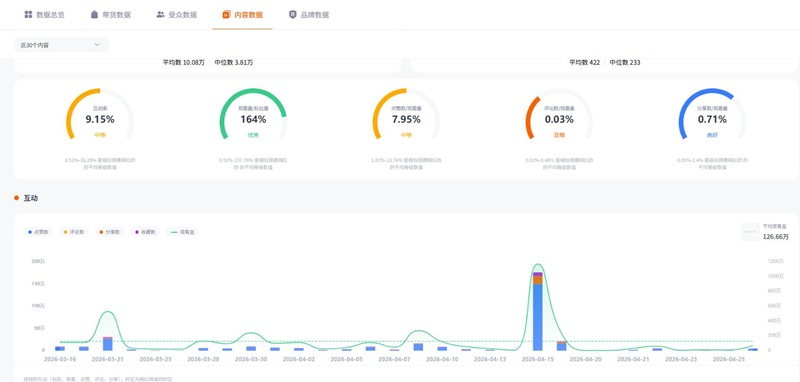Click the views curve peak above 03-21
The width and height of the screenshot is (800, 382).
coord(107,312)
